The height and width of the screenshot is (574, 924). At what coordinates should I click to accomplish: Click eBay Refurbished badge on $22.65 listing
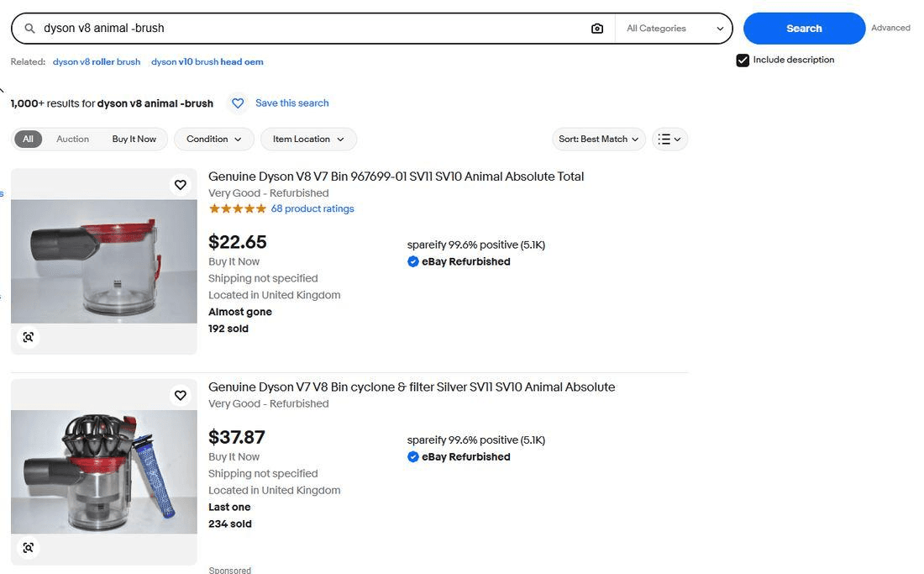click(x=459, y=261)
